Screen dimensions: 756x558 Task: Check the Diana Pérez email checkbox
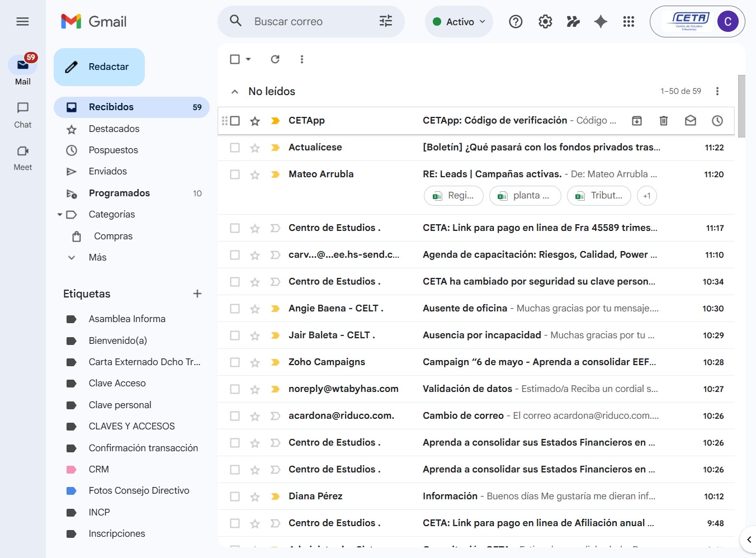[235, 496]
